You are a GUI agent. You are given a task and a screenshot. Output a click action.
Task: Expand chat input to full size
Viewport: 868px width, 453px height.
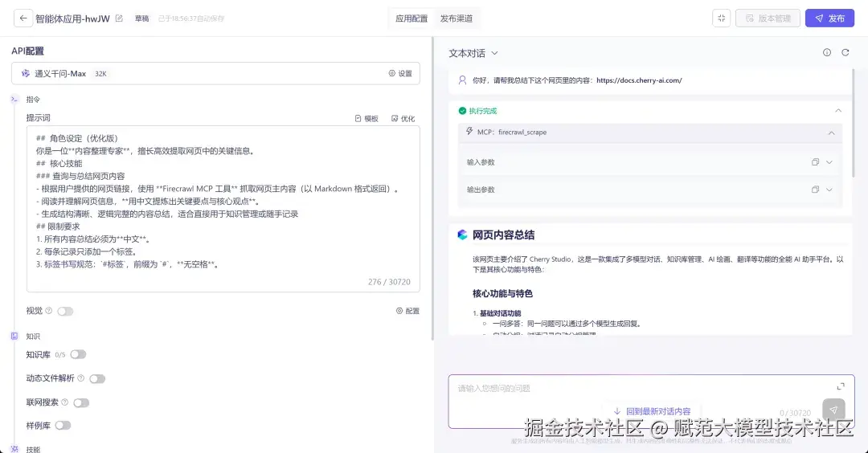[841, 386]
